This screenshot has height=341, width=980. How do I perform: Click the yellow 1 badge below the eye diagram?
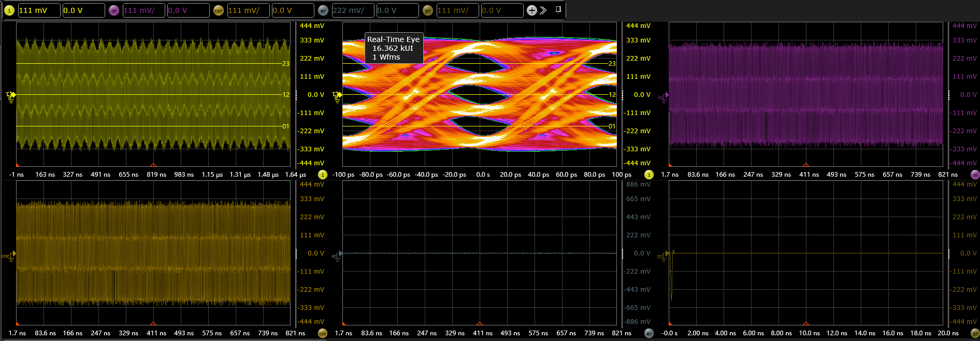pyautogui.click(x=649, y=175)
